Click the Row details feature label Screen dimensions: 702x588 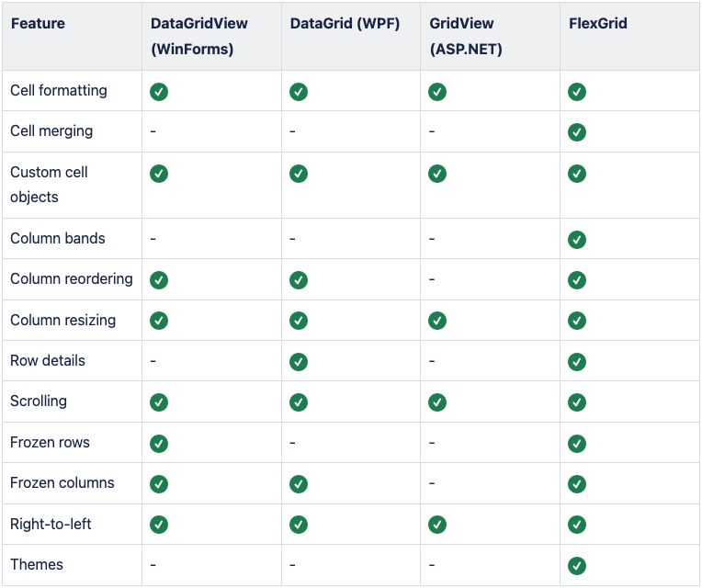(x=48, y=360)
